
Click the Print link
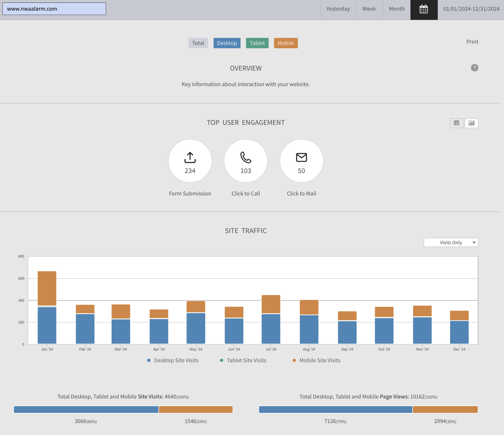472,42
